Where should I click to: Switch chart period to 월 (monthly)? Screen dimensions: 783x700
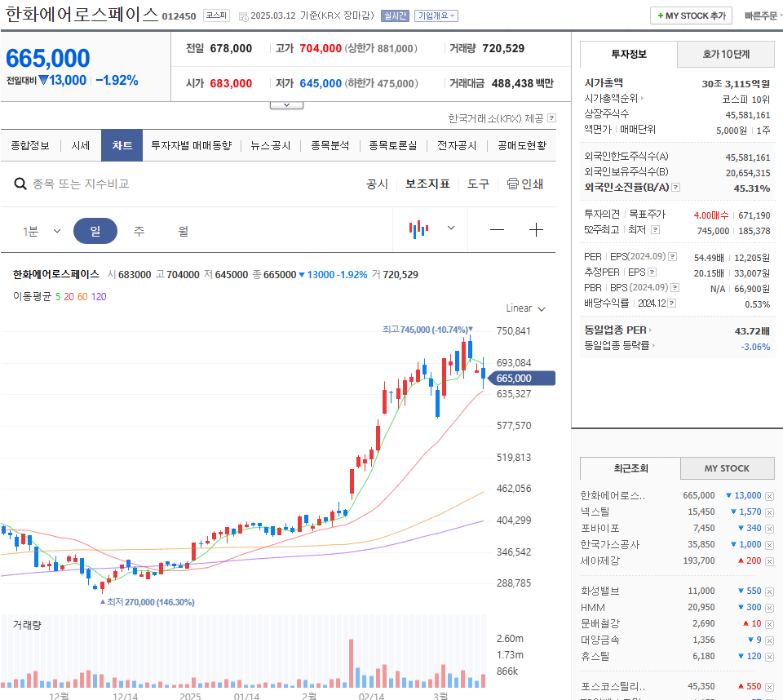coord(183,230)
